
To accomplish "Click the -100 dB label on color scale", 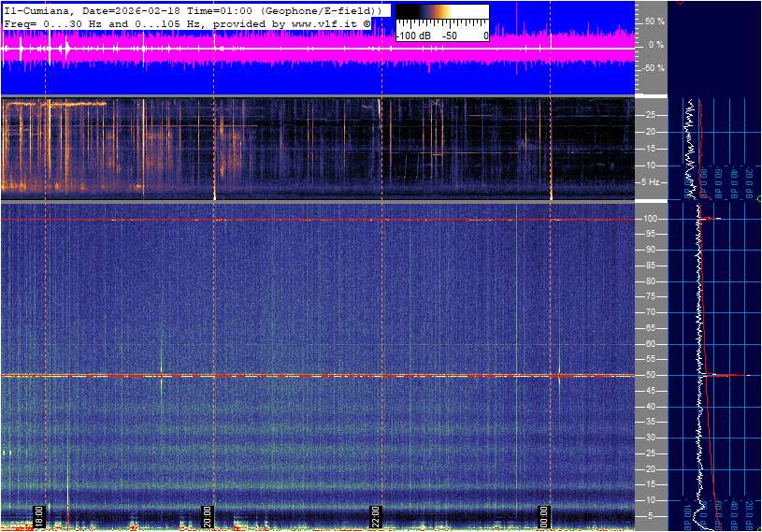I will click(412, 36).
